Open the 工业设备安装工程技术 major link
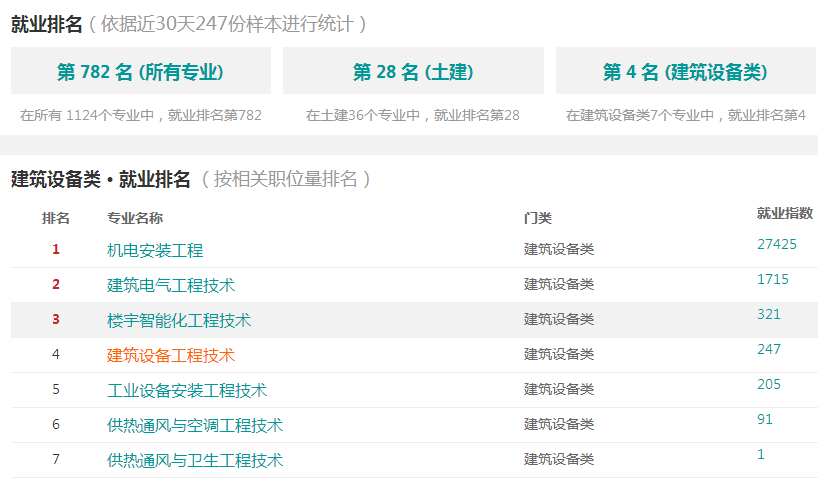The width and height of the screenshot is (818, 480). [187, 390]
